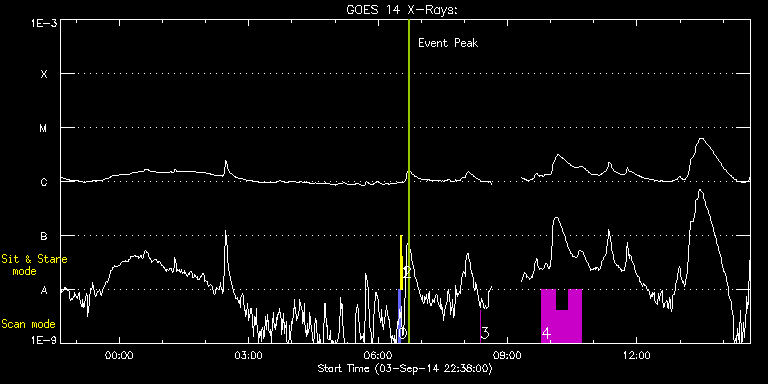Click the 'A' flare class label

[x=44, y=290]
